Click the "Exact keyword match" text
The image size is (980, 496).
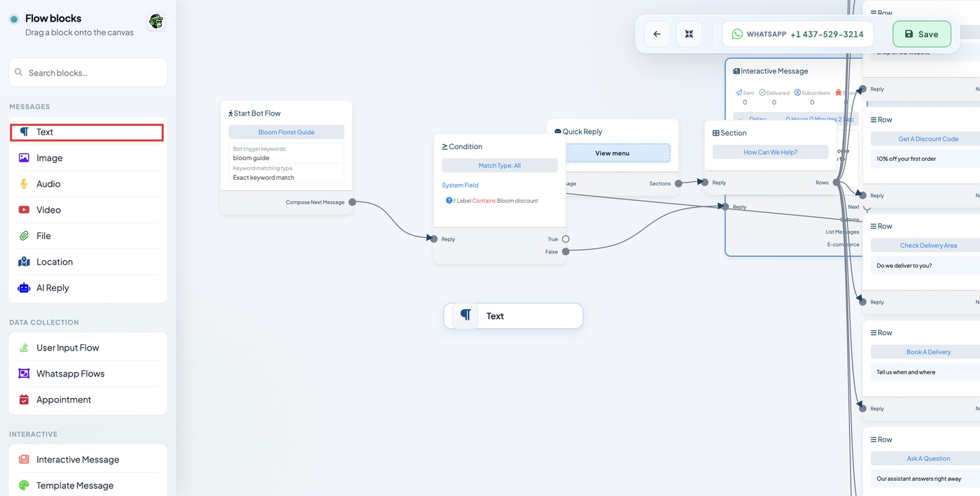point(264,178)
